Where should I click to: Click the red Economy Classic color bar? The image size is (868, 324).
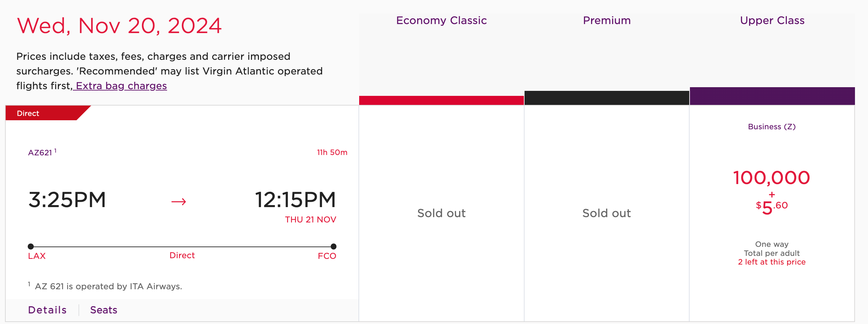point(441,100)
